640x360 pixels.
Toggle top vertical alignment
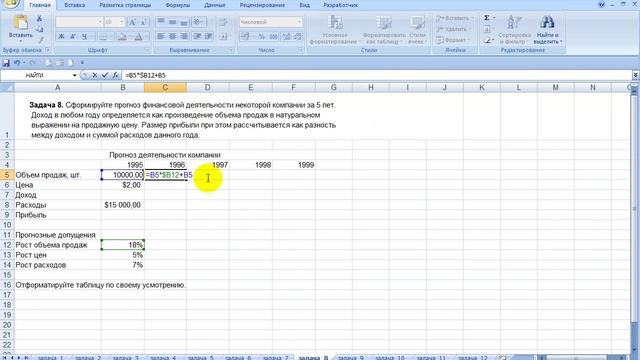[x=161, y=22]
